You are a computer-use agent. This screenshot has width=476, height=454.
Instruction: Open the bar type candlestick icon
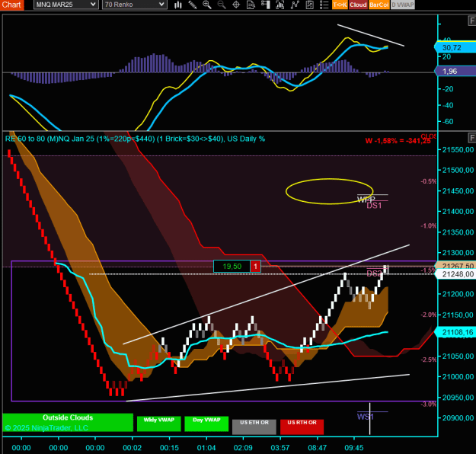click(178, 5)
